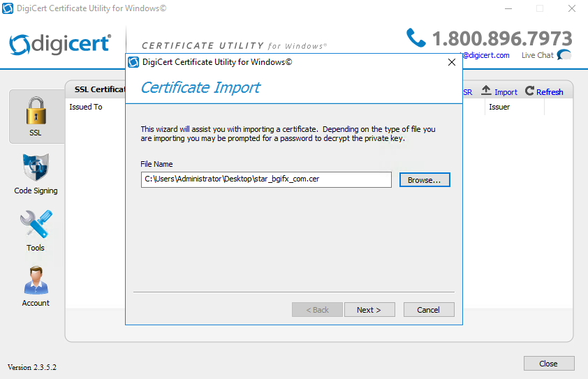This screenshot has height=379, width=588.
Task: Click the Issuer column header
Action: 499,107
